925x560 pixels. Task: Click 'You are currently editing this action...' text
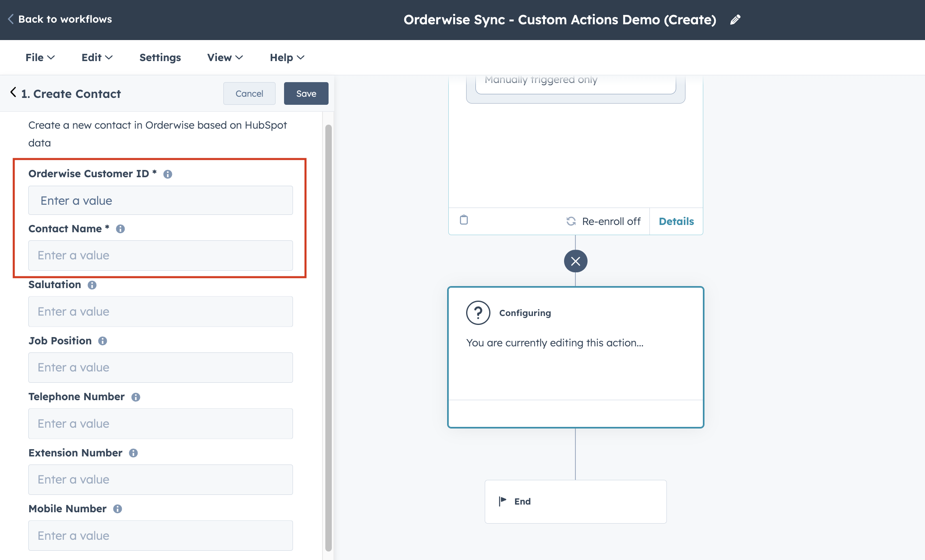pos(555,343)
